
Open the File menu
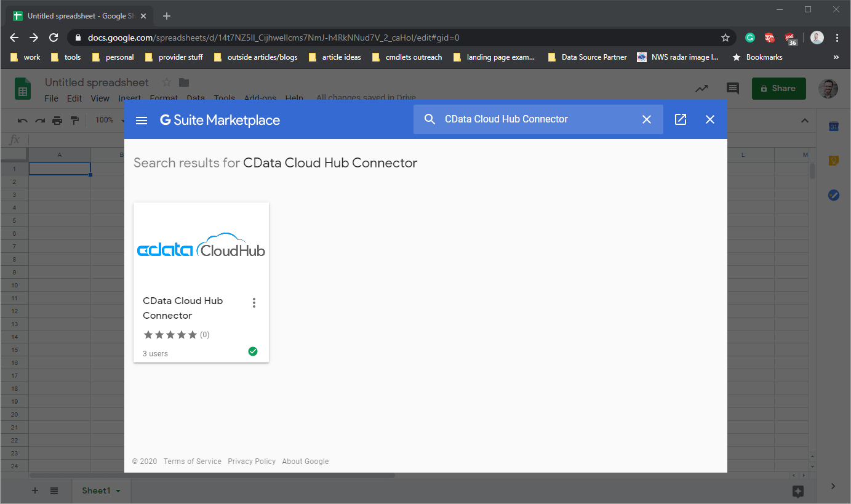click(51, 98)
